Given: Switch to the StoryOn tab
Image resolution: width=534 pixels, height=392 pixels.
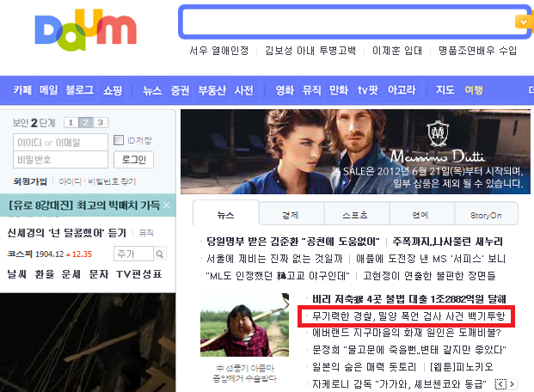Looking at the screenshot, I should click(486, 215).
